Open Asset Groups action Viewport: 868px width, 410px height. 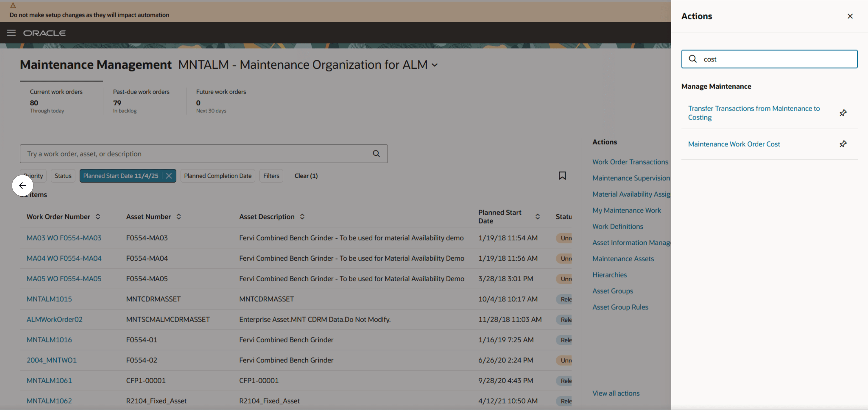613,291
